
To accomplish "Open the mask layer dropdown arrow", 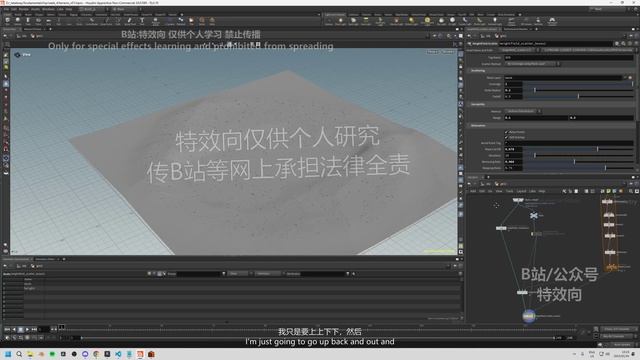I will (x=624, y=77).
